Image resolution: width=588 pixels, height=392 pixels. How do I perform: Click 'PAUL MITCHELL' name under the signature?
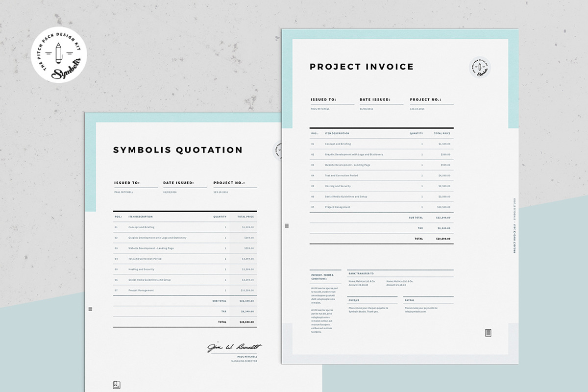[x=247, y=356]
